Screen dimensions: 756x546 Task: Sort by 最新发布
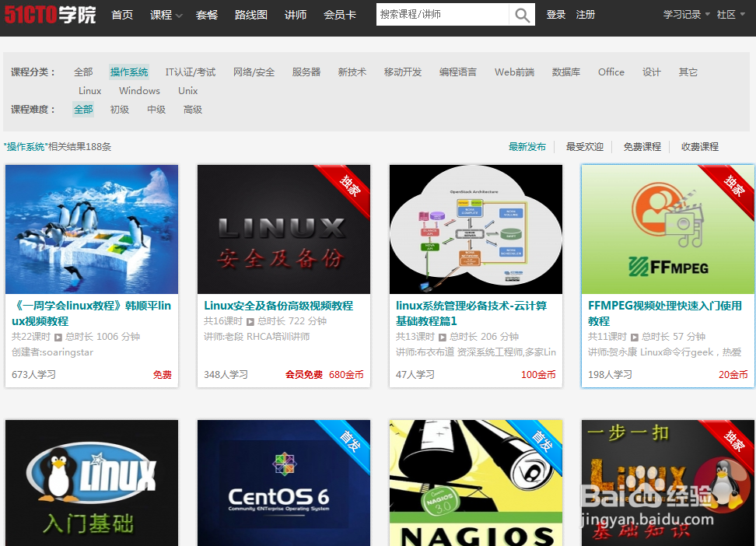[527, 147]
